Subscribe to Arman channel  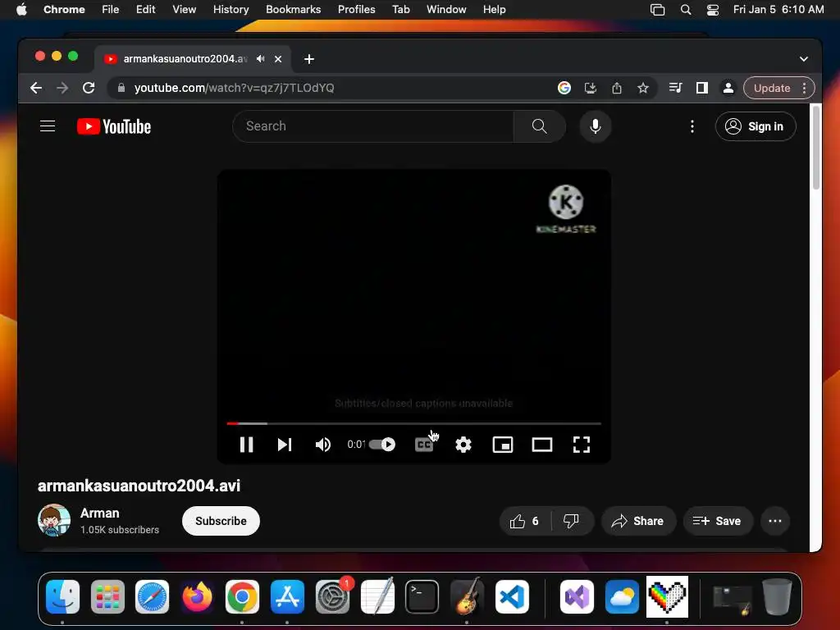[221, 521]
